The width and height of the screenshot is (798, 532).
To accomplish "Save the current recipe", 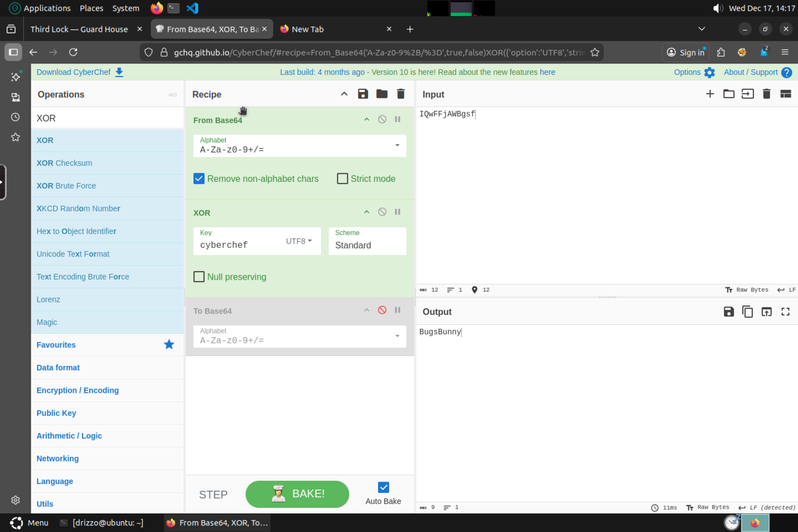I will pyautogui.click(x=363, y=94).
